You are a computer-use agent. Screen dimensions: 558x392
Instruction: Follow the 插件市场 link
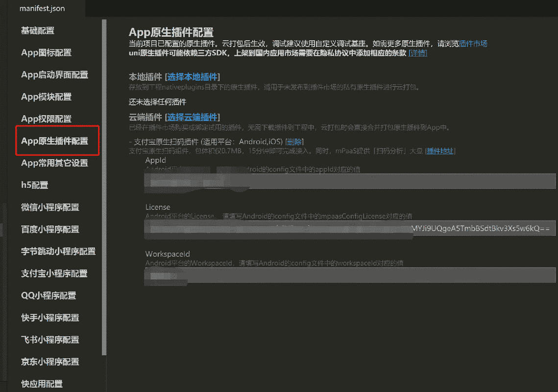pyautogui.click(x=473, y=44)
